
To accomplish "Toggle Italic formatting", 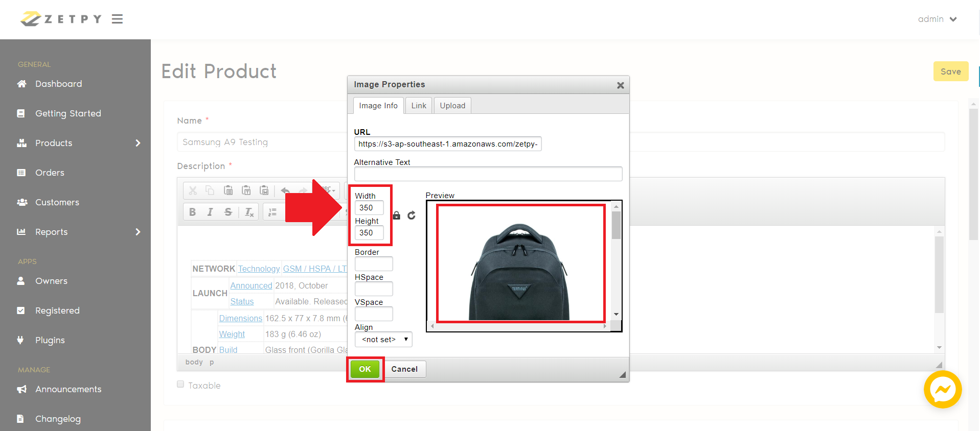I will click(x=210, y=212).
